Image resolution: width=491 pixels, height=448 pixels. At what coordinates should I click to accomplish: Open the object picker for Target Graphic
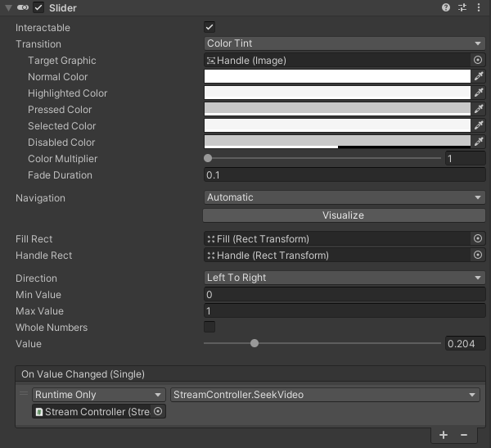click(478, 60)
